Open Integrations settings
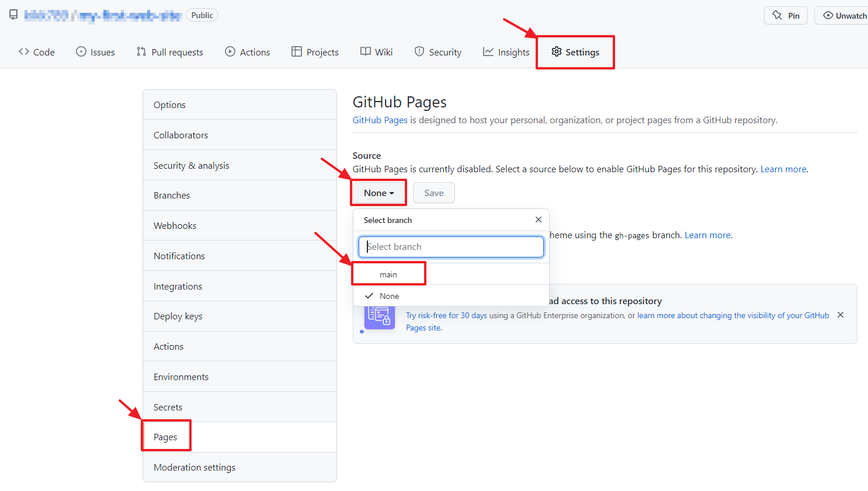The image size is (868, 491). 239,286
